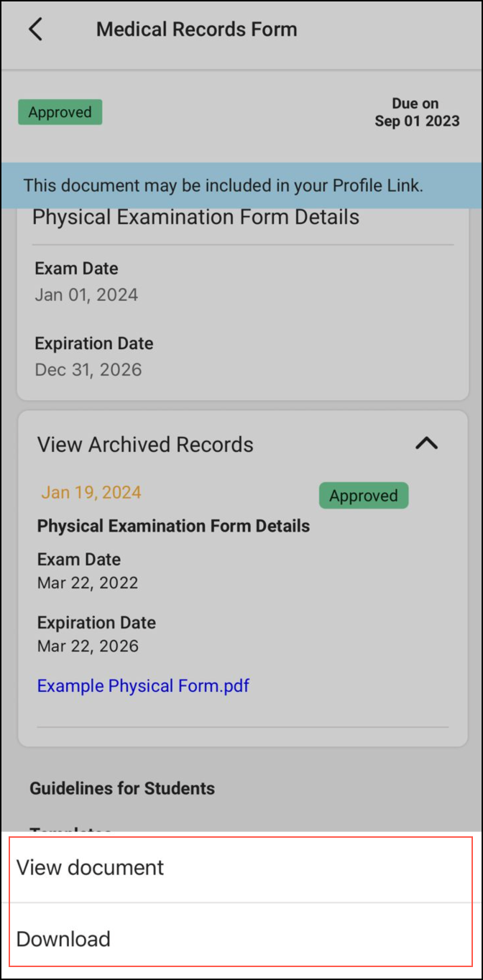
Task: Tap the partially hidden Templates heading
Action: (70, 829)
